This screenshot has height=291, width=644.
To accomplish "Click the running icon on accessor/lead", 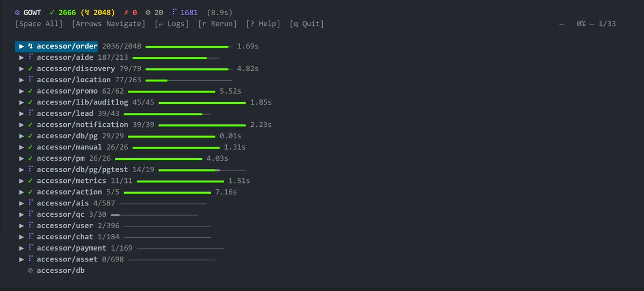I will (x=31, y=113).
